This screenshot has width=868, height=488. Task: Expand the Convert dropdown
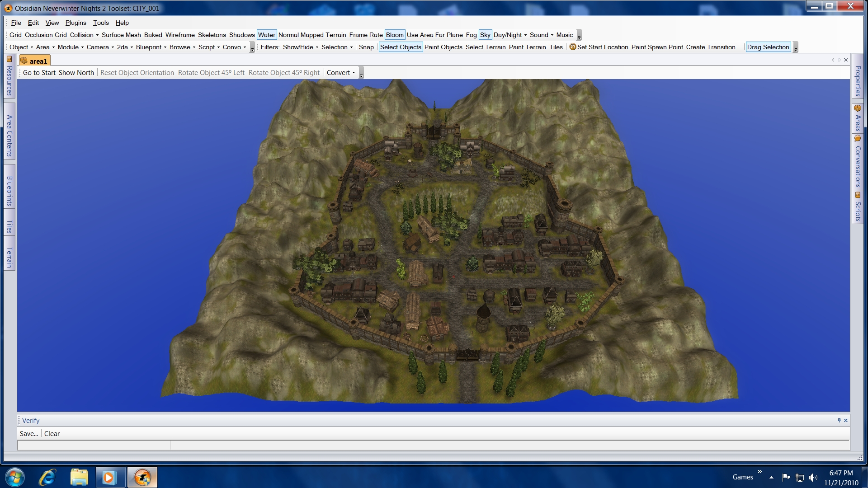coord(341,73)
